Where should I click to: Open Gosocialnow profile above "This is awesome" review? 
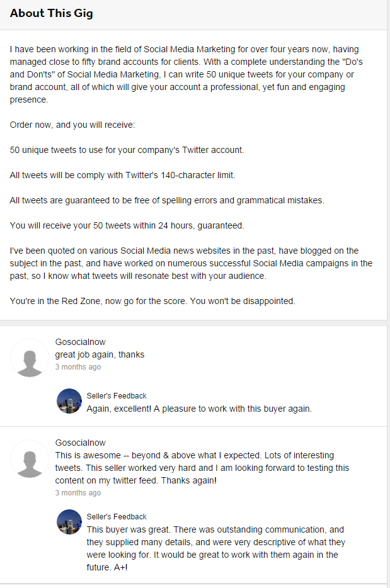click(x=81, y=443)
